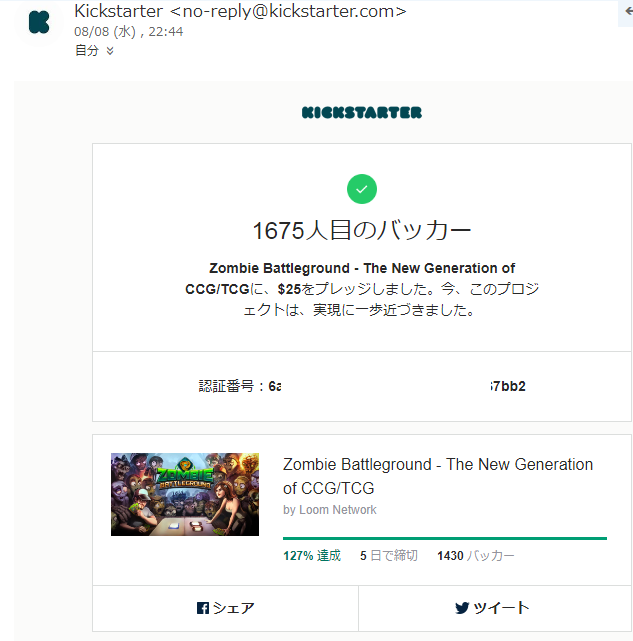Click the 認証番号 confirmation number row

tap(361, 386)
